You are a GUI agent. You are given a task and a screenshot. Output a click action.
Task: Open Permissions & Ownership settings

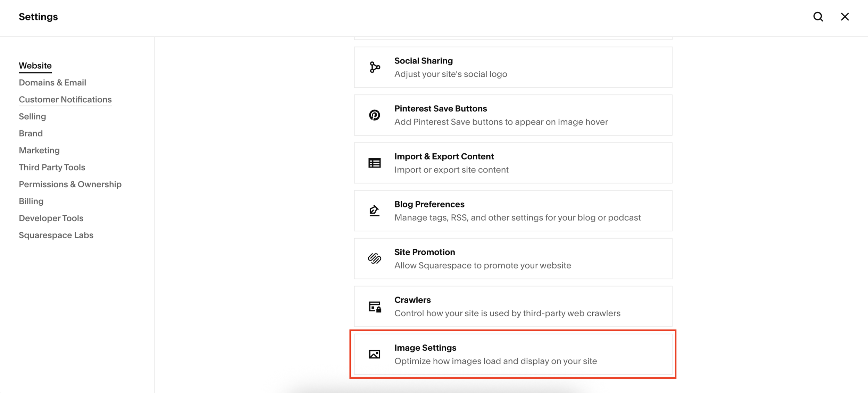[70, 184]
